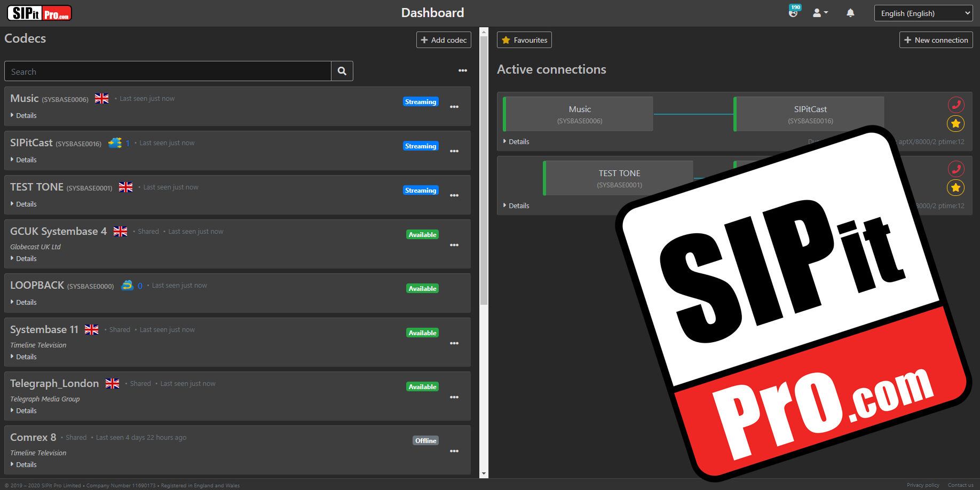Click into the codec Search field

[x=168, y=72]
